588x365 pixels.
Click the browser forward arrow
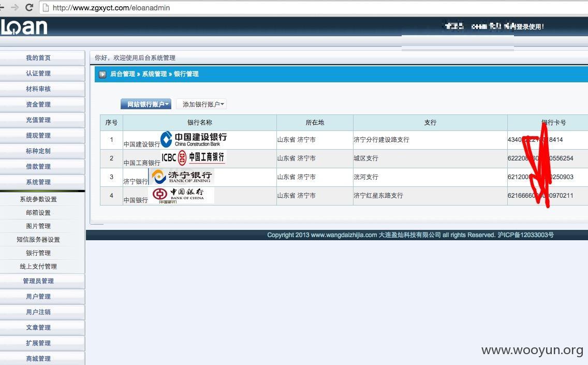(x=14, y=7)
